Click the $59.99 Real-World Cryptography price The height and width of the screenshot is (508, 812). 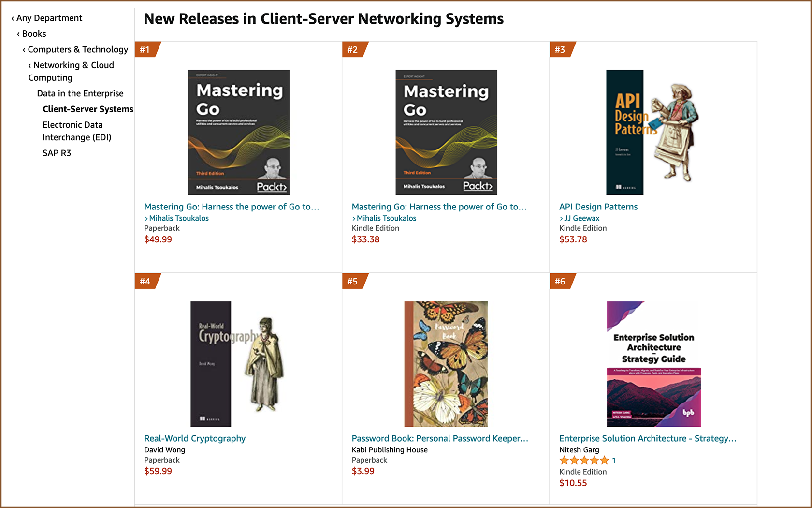click(158, 471)
